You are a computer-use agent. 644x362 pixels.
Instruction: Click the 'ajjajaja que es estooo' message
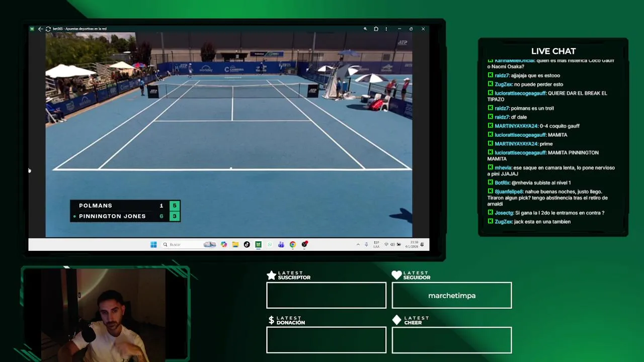point(535,76)
